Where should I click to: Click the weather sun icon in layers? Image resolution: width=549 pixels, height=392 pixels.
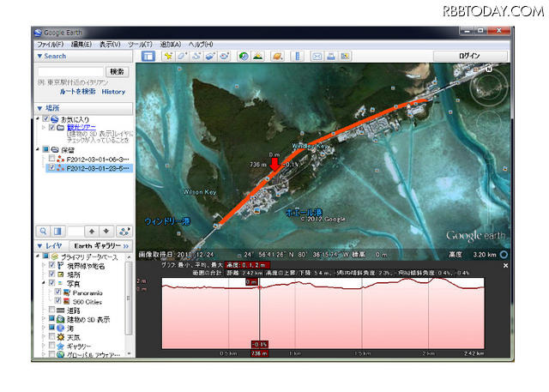61,337
